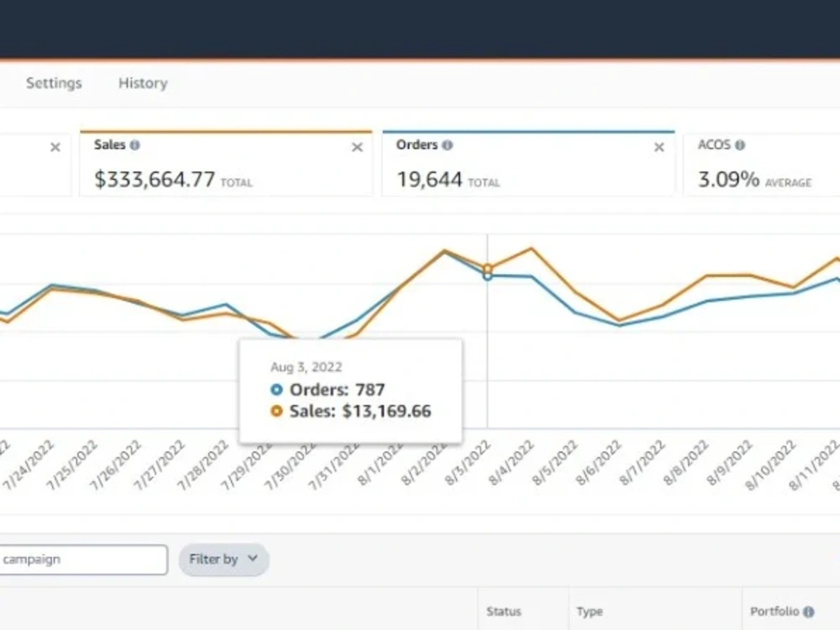Show info tooltip for Sales
Viewport: 840px width, 630px height.
tap(135, 145)
